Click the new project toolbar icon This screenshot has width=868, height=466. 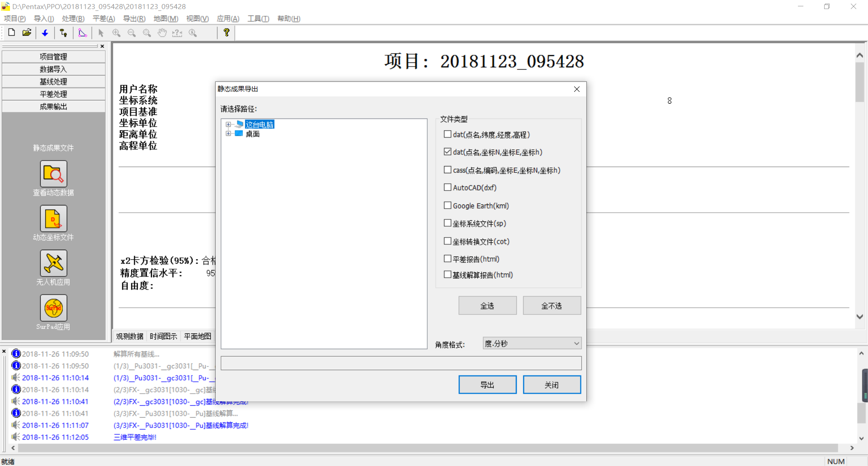12,33
